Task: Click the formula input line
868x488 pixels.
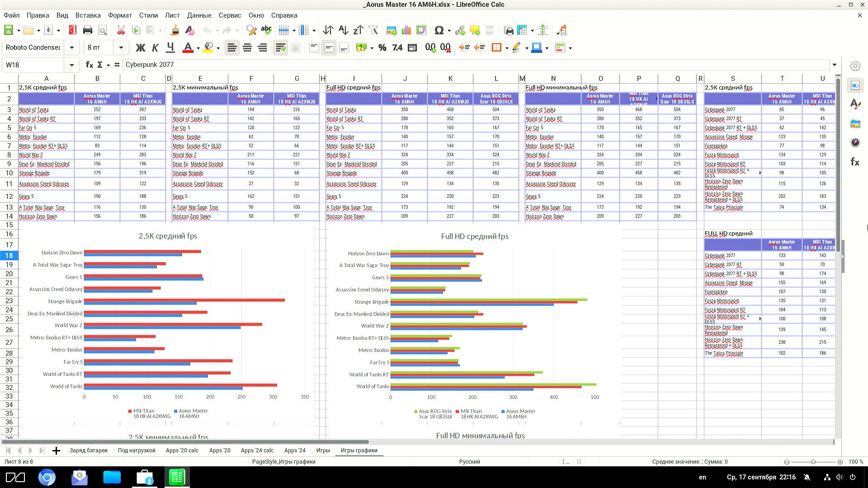Action: (452, 65)
